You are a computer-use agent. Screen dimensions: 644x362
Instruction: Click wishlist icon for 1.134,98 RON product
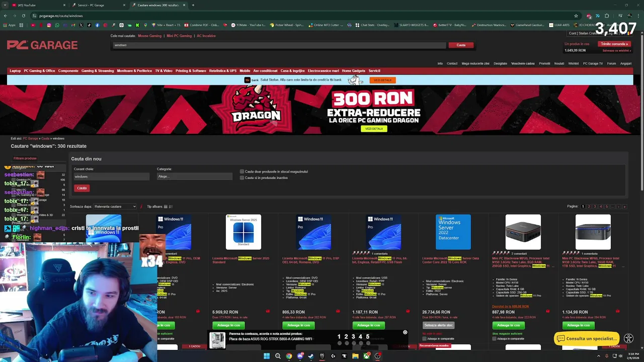click(618, 311)
